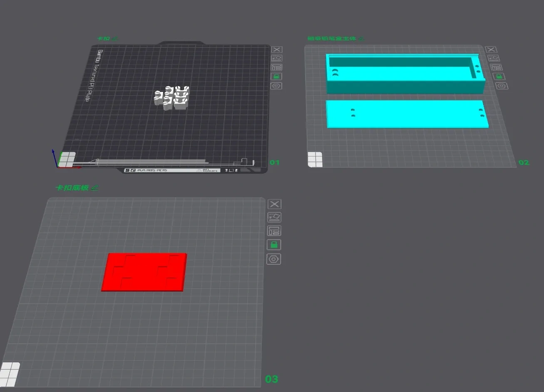Click the 卡扣 plate name
The image size is (544, 392).
click(104, 39)
